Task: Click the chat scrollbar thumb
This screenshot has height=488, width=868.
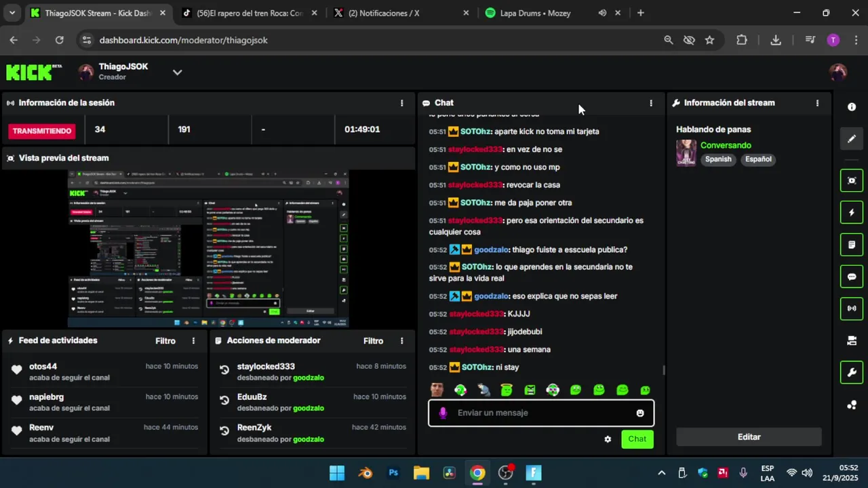Action: click(664, 370)
